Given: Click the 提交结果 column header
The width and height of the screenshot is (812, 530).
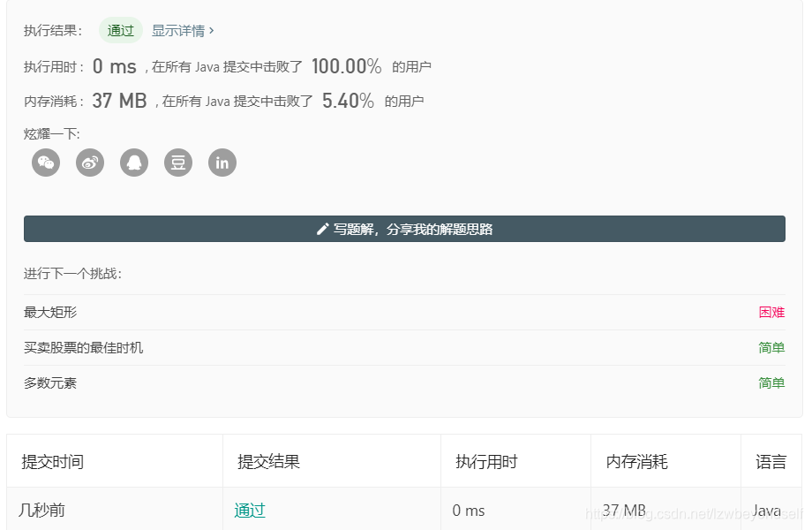Looking at the screenshot, I should click(x=268, y=459).
